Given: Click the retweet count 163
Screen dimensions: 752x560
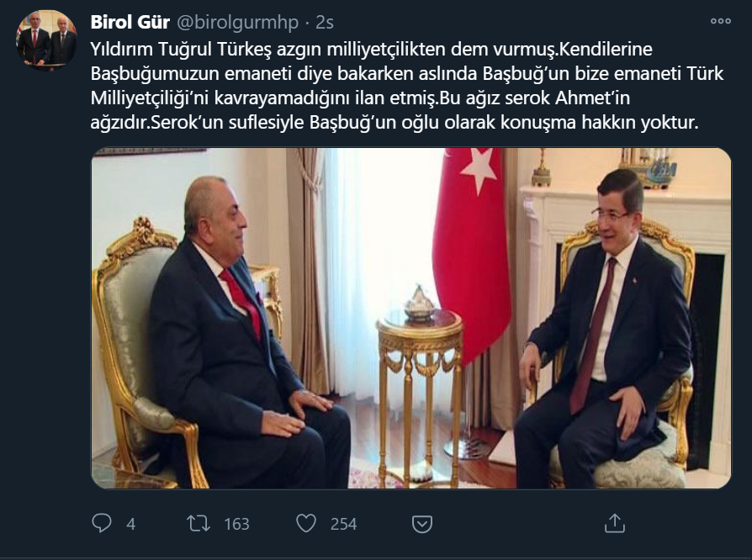Looking at the screenshot, I should (x=237, y=524).
